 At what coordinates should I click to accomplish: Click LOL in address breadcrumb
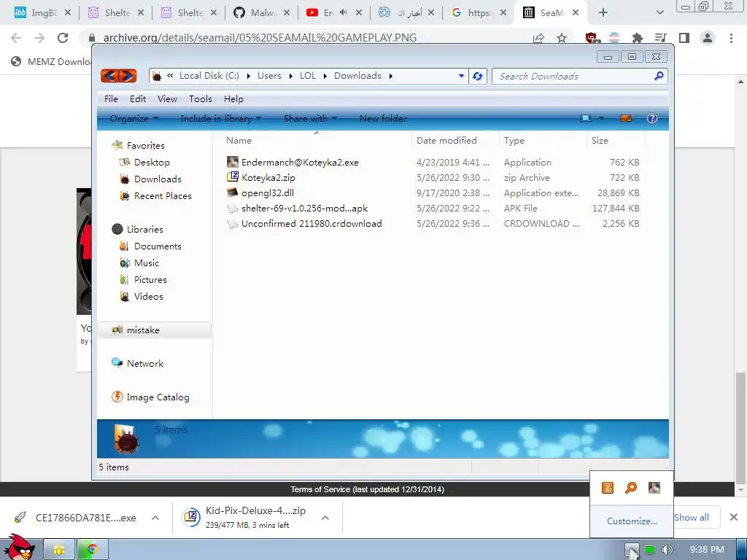coord(308,76)
